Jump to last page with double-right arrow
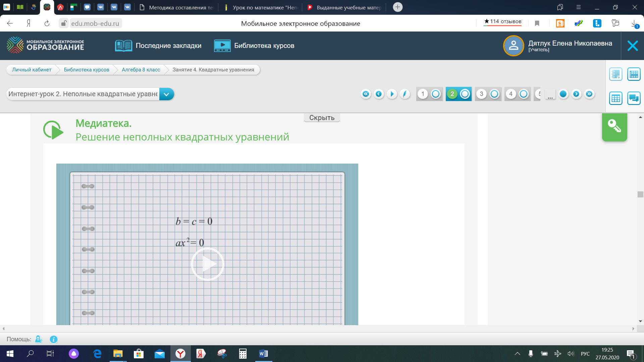The width and height of the screenshot is (644, 362). pos(589,94)
